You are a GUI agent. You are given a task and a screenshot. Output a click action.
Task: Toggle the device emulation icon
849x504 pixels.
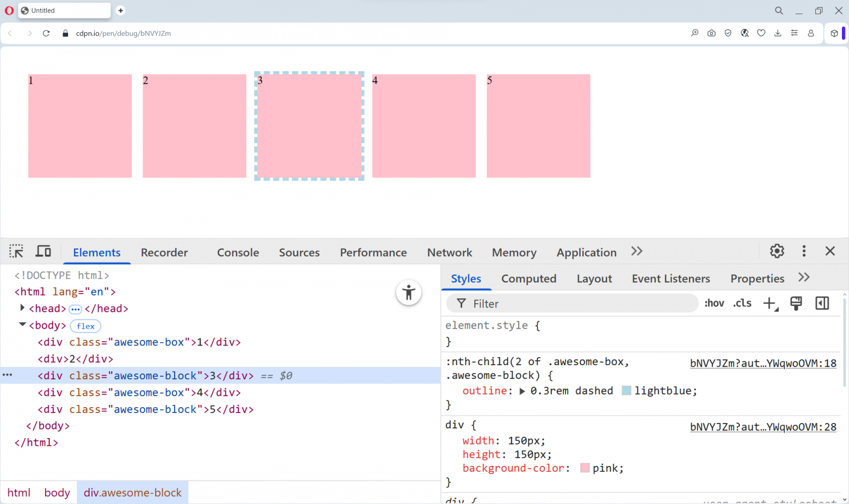43,251
